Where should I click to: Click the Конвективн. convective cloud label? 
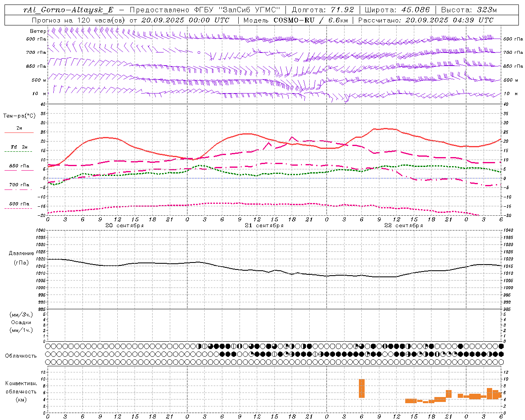coord(21,383)
